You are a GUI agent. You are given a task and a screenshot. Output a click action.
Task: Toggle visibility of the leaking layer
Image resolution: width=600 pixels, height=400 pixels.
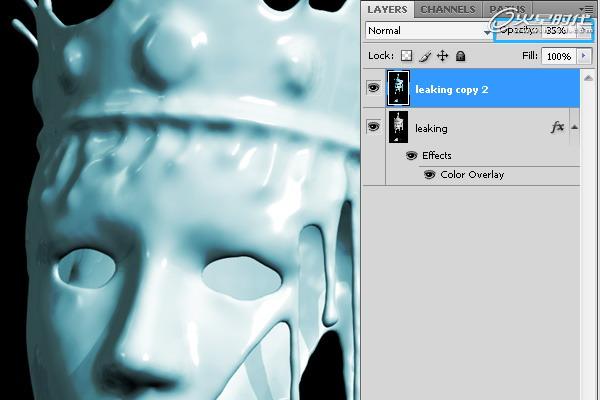pos(373,127)
